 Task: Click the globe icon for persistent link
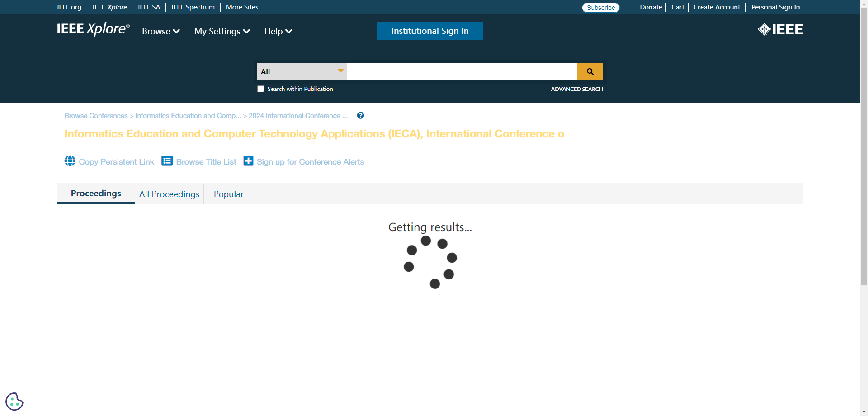pos(70,161)
